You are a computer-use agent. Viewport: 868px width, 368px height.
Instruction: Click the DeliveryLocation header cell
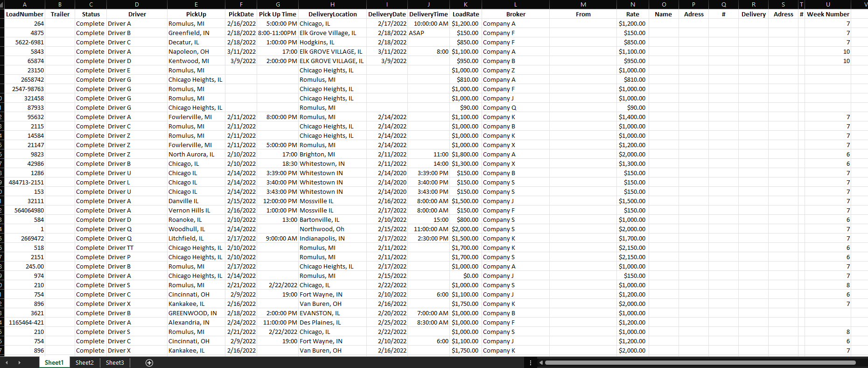pos(332,14)
